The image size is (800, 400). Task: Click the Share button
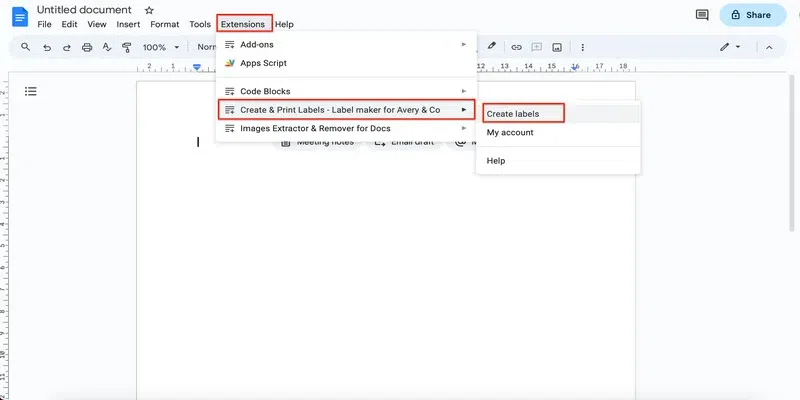click(x=753, y=15)
